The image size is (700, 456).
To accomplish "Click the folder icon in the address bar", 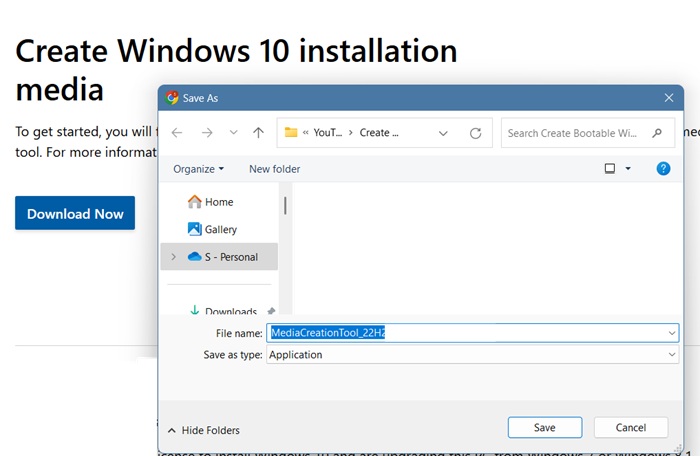I will point(291,133).
